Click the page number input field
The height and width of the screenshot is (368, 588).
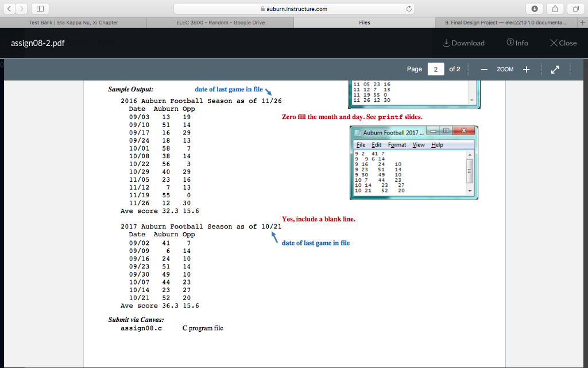pos(436,69)
